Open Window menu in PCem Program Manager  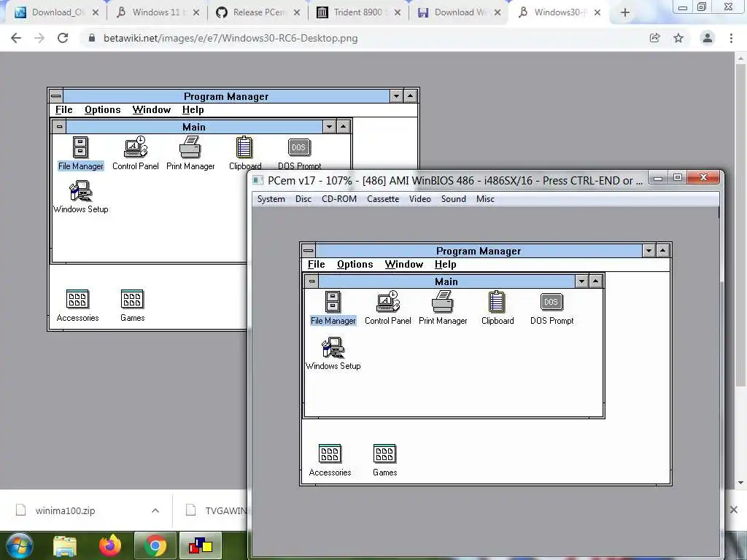(x=404, y=264)
